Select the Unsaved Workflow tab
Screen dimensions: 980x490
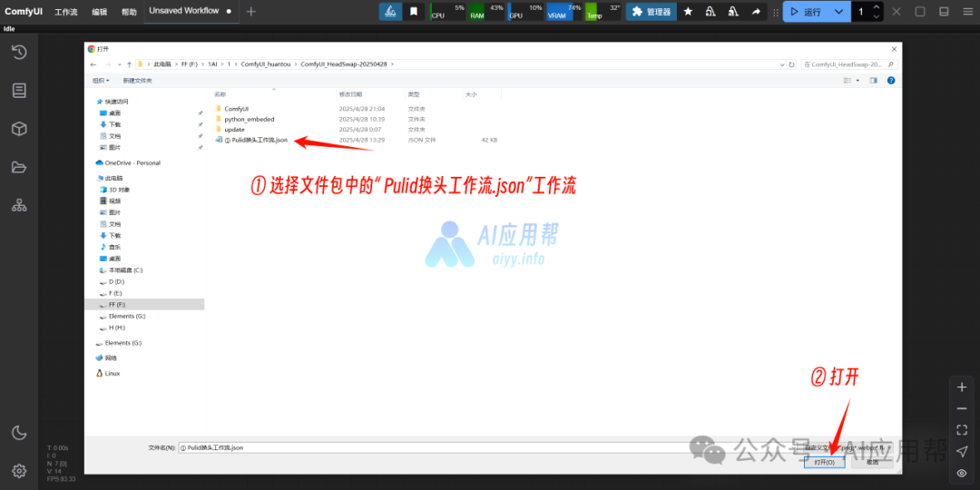coord(191,11)
